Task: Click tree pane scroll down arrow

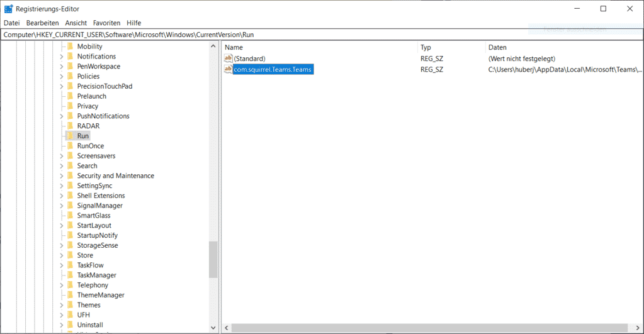Action: 213,328
